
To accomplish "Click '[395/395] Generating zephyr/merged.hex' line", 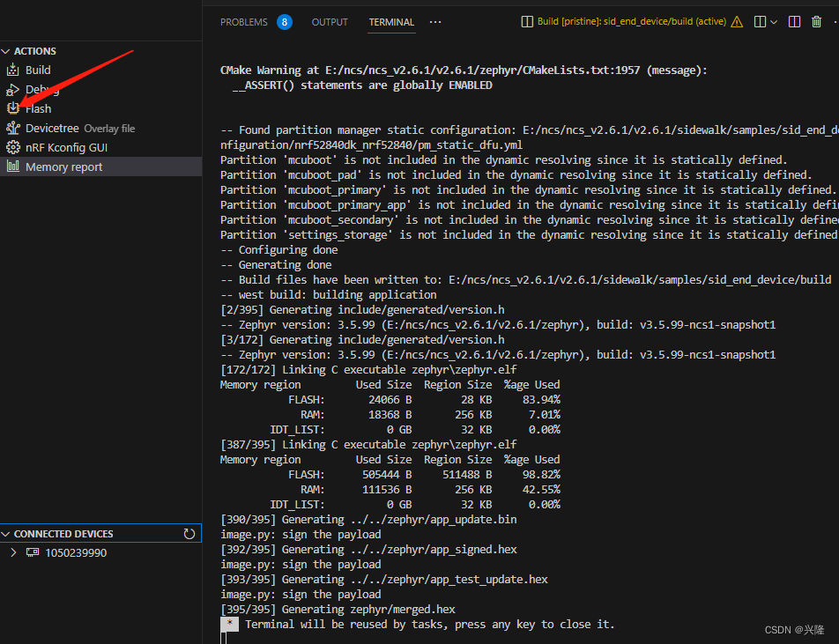I will pyautogui.click(x=338, y=610).
